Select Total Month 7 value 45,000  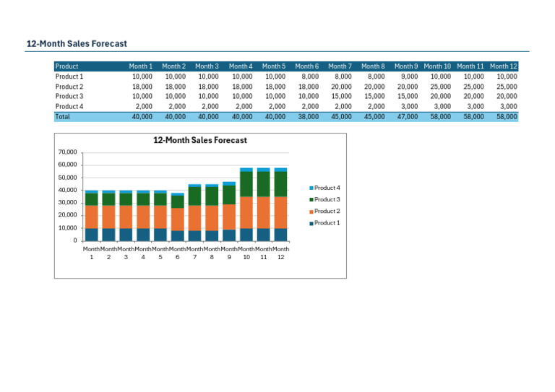click(x=341, y=117)
